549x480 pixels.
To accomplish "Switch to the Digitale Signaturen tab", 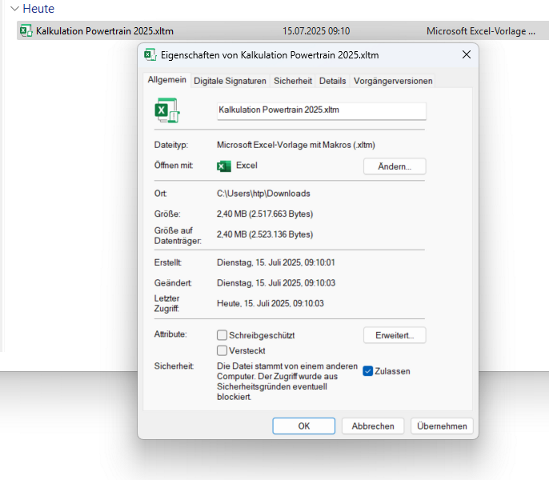I will pos(230,81).
